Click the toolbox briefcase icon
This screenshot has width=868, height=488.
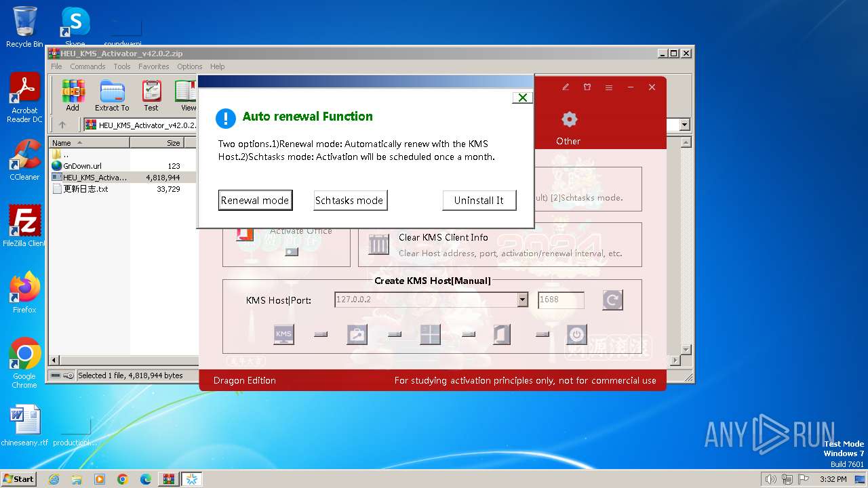357,334
